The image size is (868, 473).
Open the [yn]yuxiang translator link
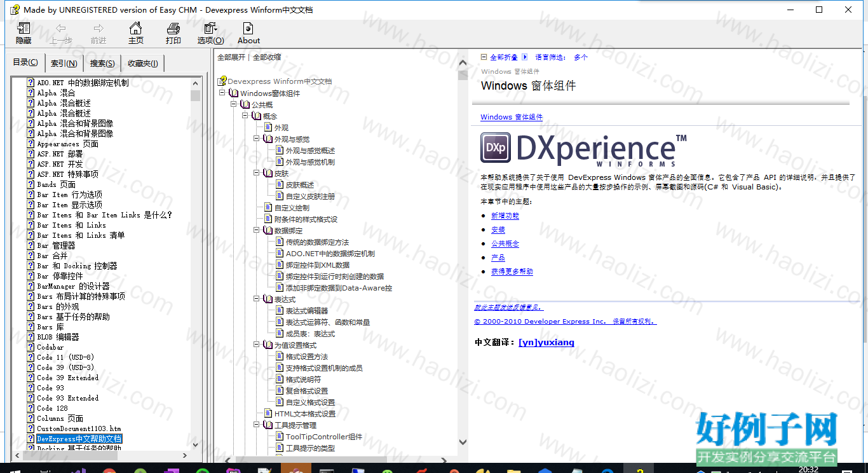tap(546, 342)
